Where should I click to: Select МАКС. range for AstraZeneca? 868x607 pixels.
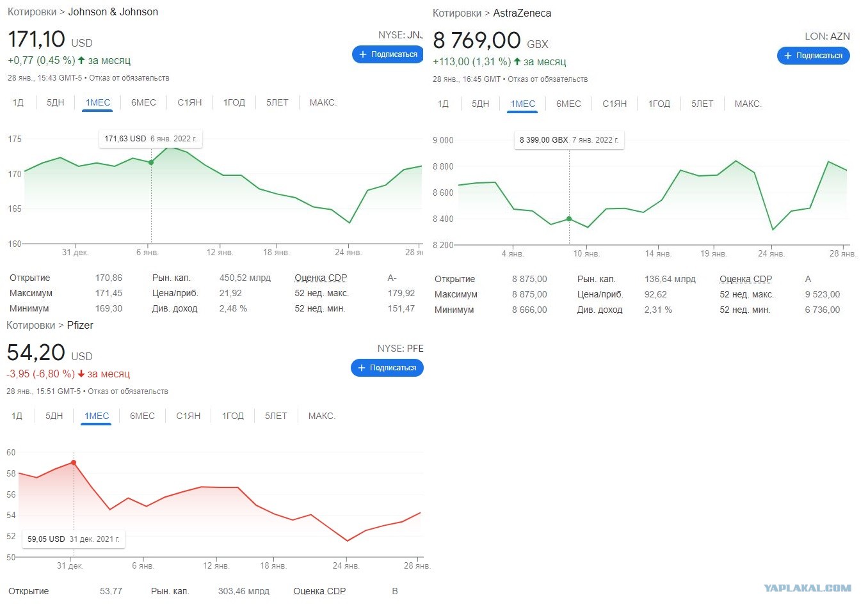(x=748, y=104)
